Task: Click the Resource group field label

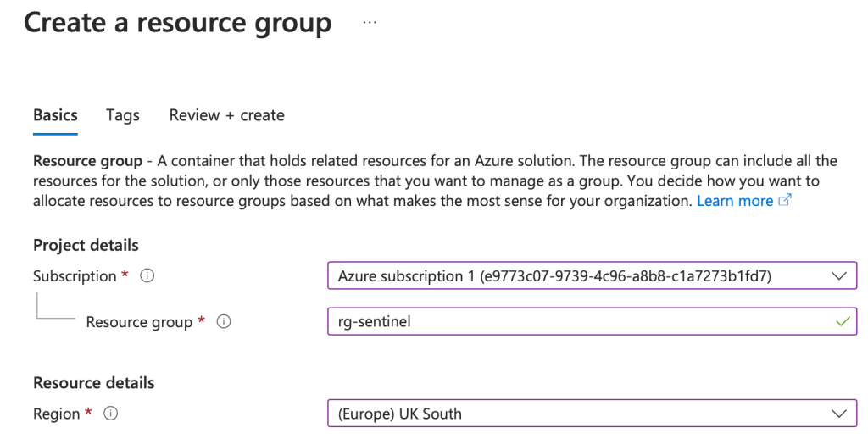Action: pyautogui.click(x=139, y=322)
